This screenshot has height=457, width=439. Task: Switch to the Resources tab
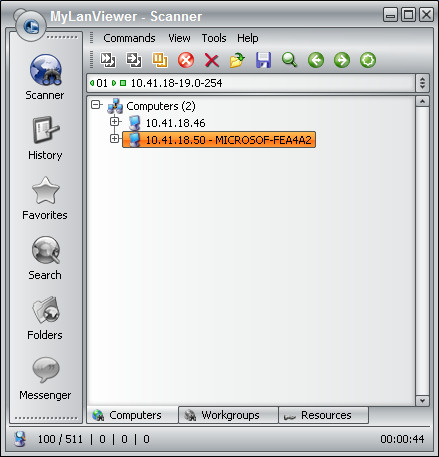click(323, 415)
